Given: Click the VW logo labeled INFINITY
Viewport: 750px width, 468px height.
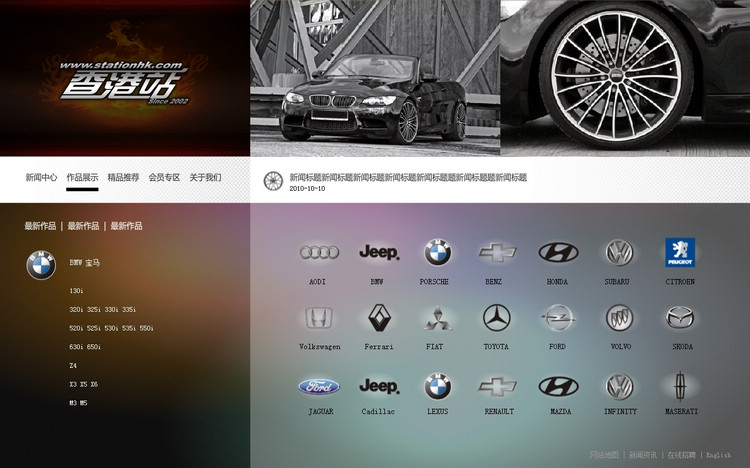Looking at the screenshot, I should click(619, 386).
